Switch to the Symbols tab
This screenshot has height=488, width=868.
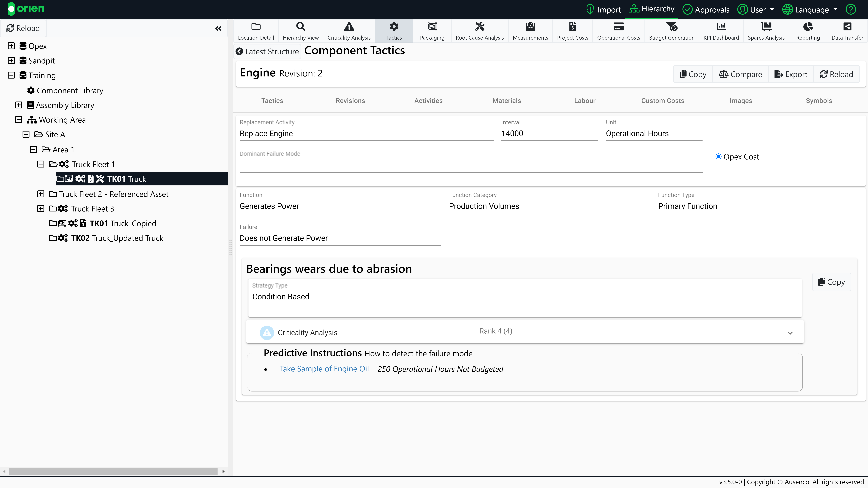point(819,101)
